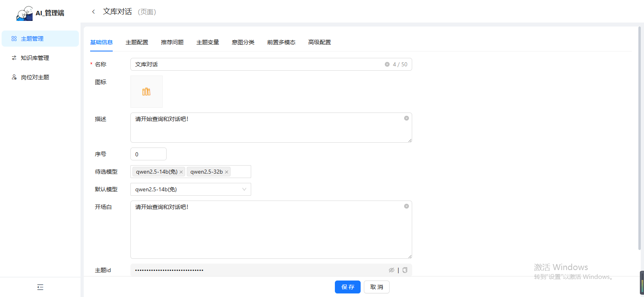The width and height of the screenshot is (644, 297).
Task: Clear the 名称 field with its clear icon
Action: (x=387, y=64)
